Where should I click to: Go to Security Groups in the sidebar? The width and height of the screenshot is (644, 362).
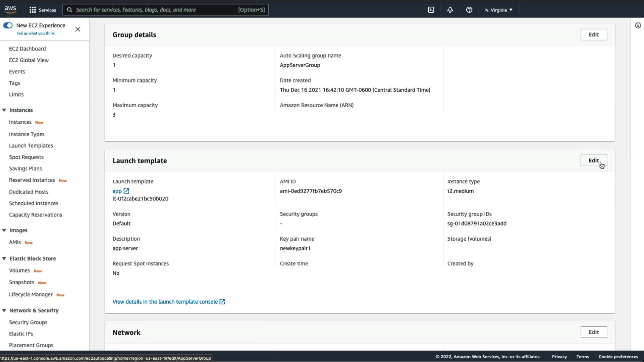(28, 322)
